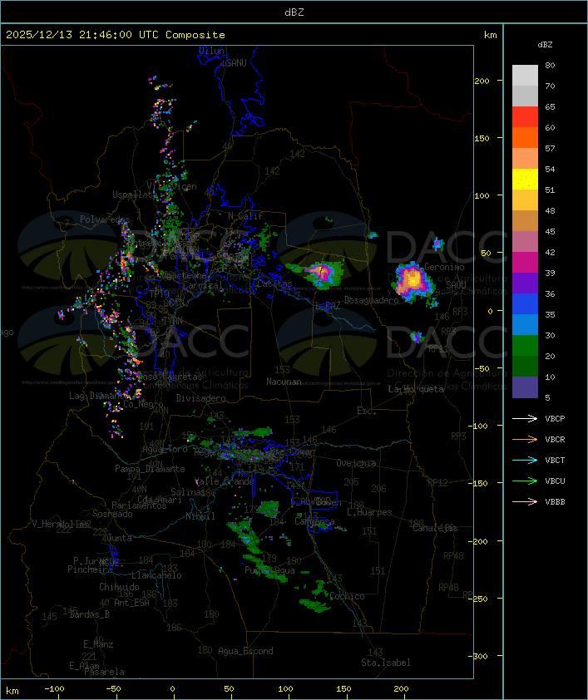The image size is (588, 700).
Task: Click the Chihuido place label
Action: 119,587
